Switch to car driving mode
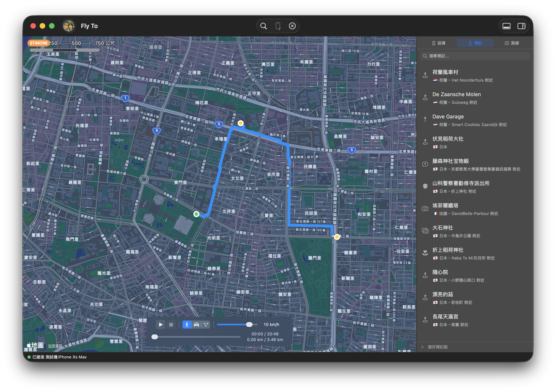This screenshot has width=556, height=392. (196, 325)
